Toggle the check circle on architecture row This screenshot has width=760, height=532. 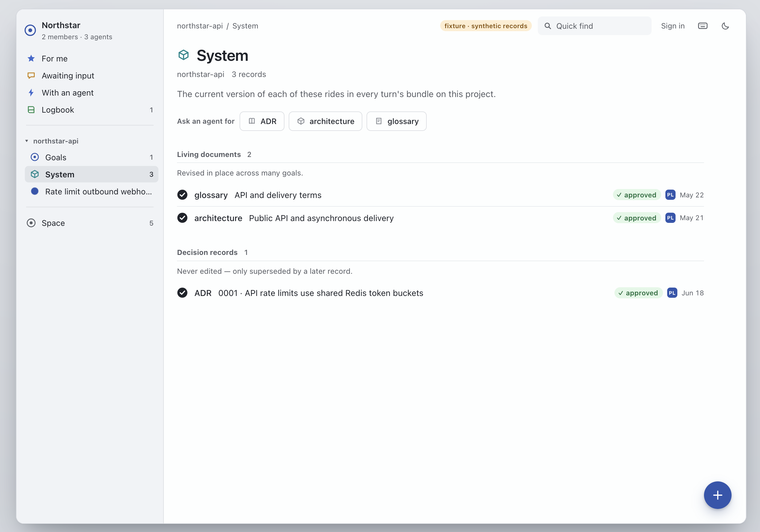click(182, 218)
